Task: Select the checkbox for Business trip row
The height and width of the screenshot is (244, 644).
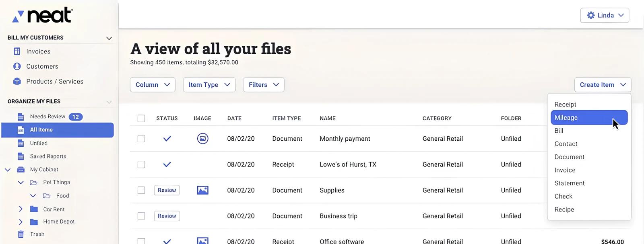Action: [x=141, y=216]
